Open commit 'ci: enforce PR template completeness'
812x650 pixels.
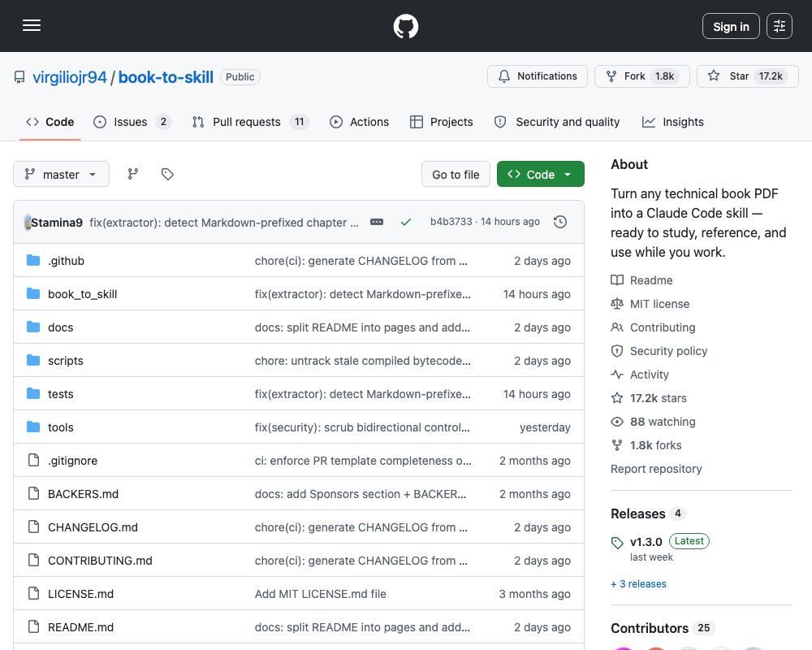(x=363, y=461)
